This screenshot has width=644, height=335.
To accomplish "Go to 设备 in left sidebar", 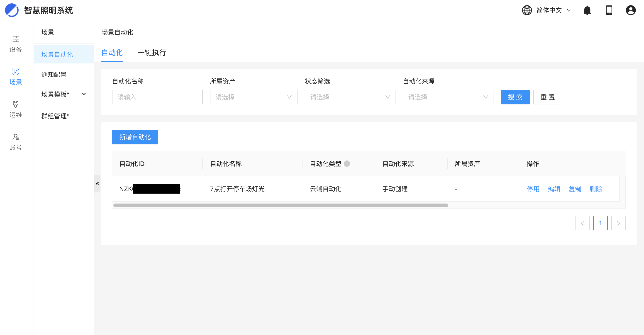I will pyautogui.click(x=15, y=44).
